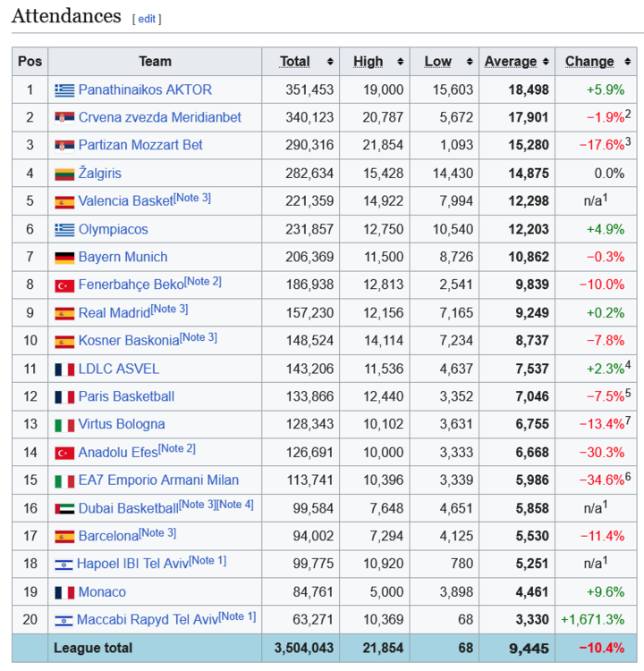Click the German flag beside Bayern Munich
The image size is (644, 671).
(64, 258)
